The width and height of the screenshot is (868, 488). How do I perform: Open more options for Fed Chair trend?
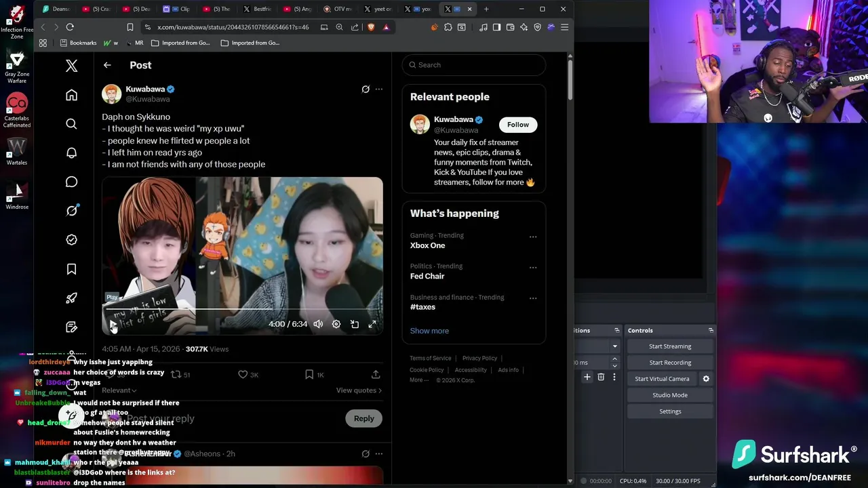pyautogui.click(x=533, y=267)
